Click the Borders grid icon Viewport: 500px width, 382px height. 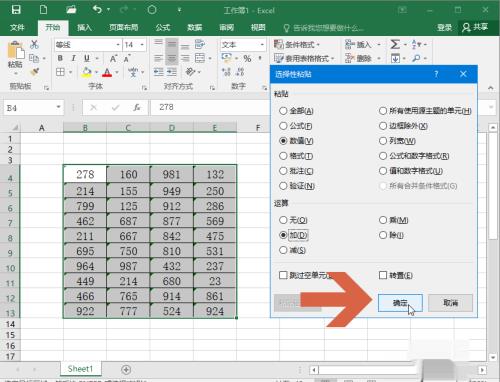pos(60,72)
